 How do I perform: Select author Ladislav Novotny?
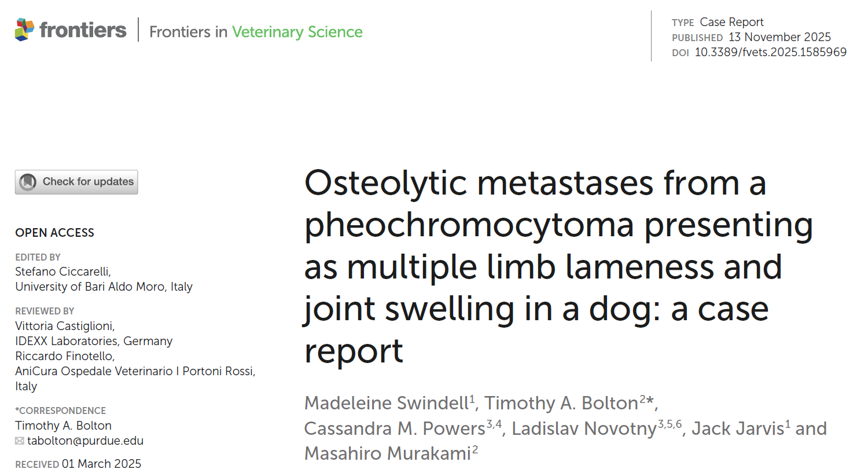584,428
